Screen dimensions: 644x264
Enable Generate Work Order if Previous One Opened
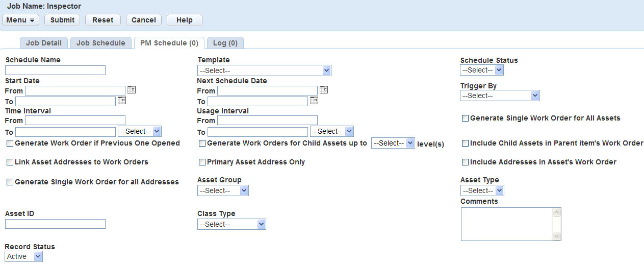10,143
